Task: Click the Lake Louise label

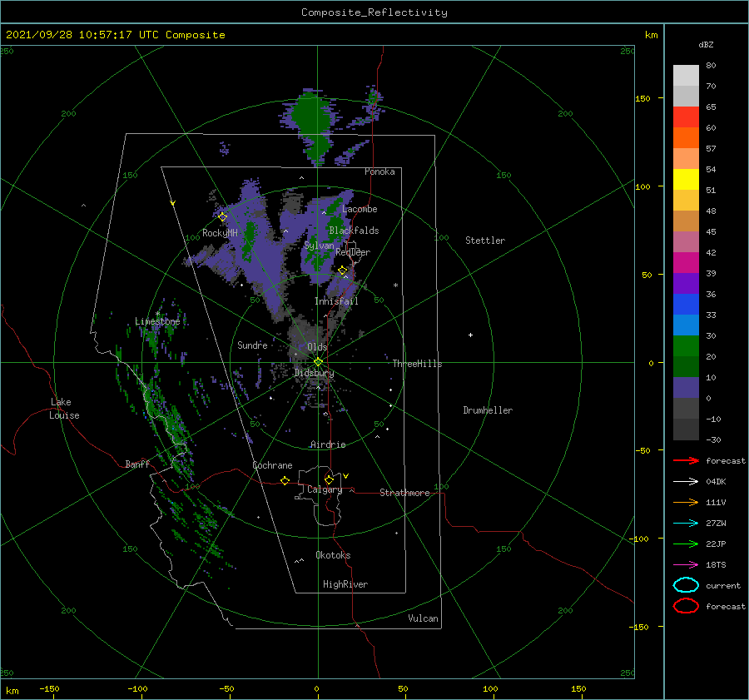Action: click(64, 409)
